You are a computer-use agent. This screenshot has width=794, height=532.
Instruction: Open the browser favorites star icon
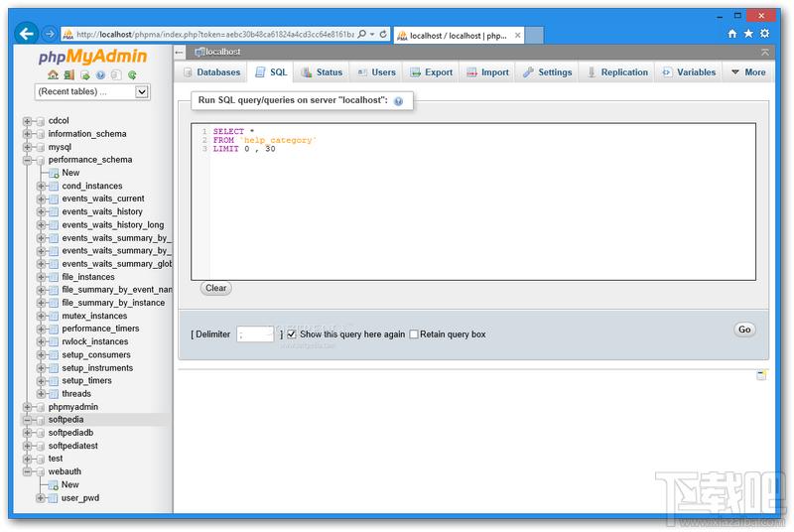pyautogui.click(x=748, y=34)
